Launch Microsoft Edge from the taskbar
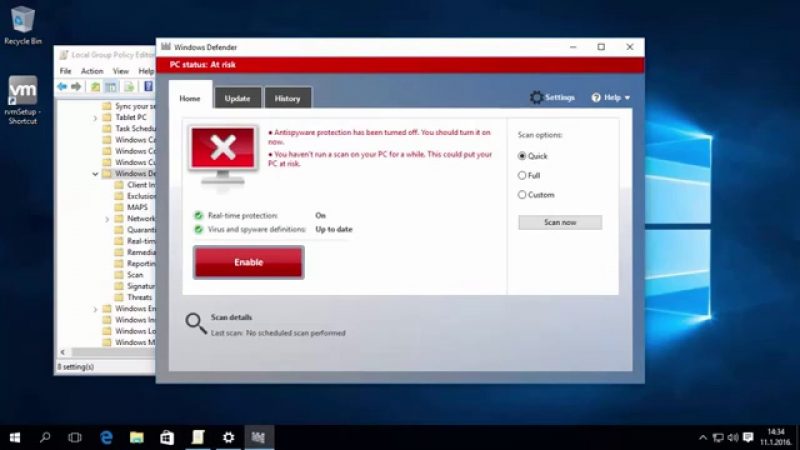Screen dimensions: 800x450 [106, 437]
